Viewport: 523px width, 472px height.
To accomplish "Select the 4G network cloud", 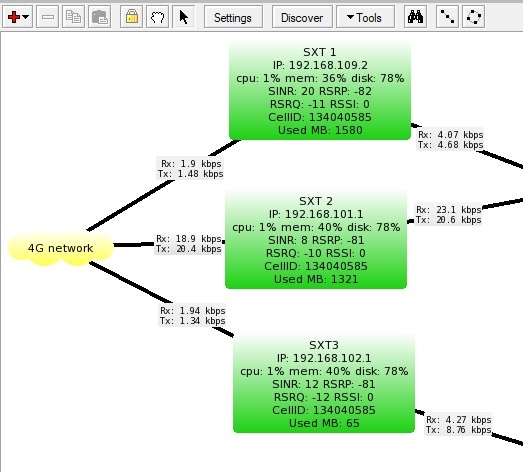I will (61, 249).
